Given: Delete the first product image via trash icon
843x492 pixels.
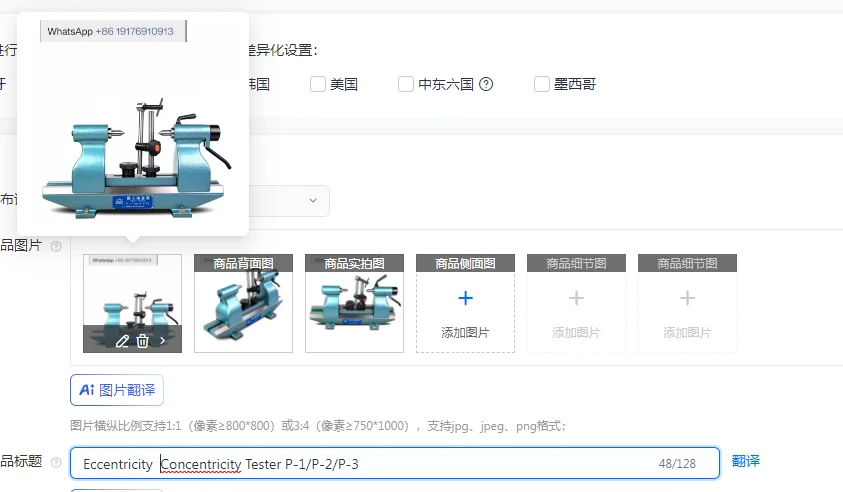Looking at the screenshot, I should tap(142, 341).
